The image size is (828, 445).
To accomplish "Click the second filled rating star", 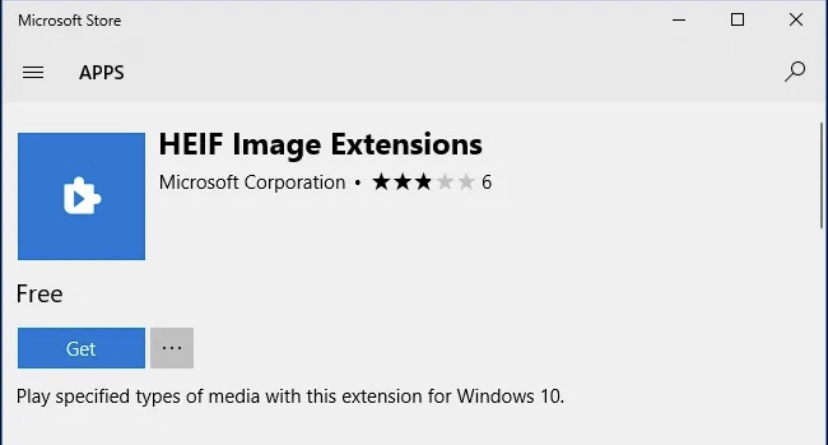I will (402, 182).
